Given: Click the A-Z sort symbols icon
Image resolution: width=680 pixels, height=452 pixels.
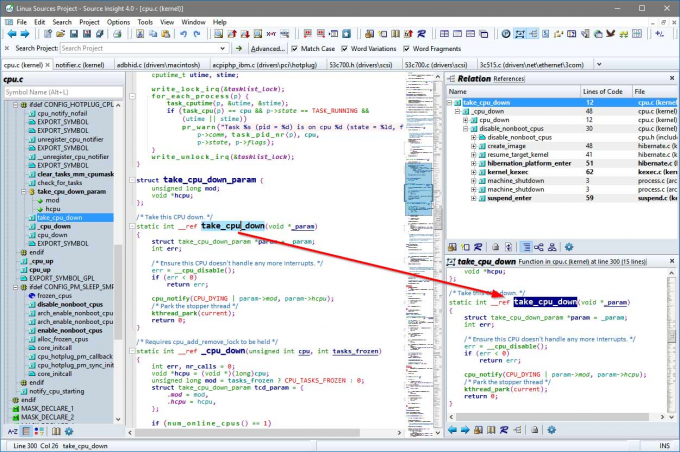Looking at the screenshot, I should [x=13, y=431].
